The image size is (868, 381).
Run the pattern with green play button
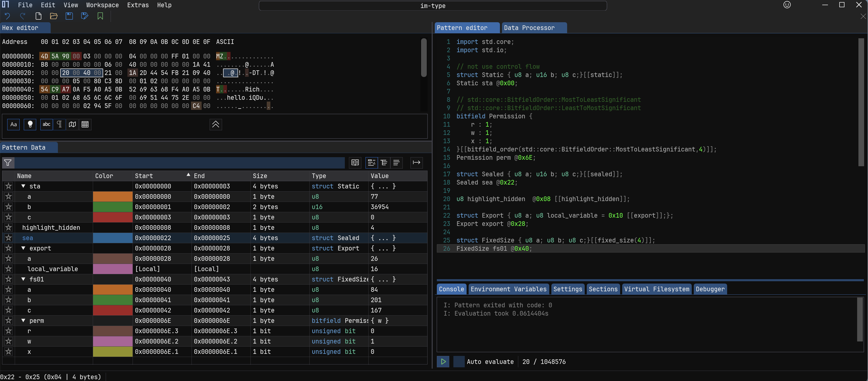coord(443,361)
